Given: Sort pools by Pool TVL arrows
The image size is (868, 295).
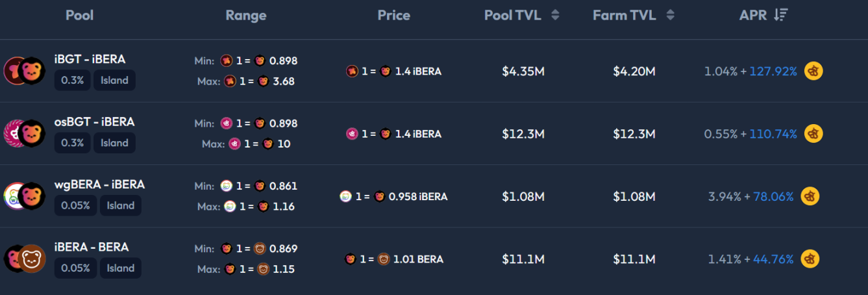Looking at the screenshot, I should tap(555, 15).
